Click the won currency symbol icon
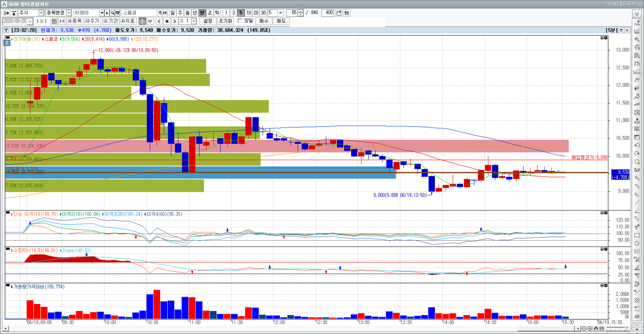 coord(150,21)
